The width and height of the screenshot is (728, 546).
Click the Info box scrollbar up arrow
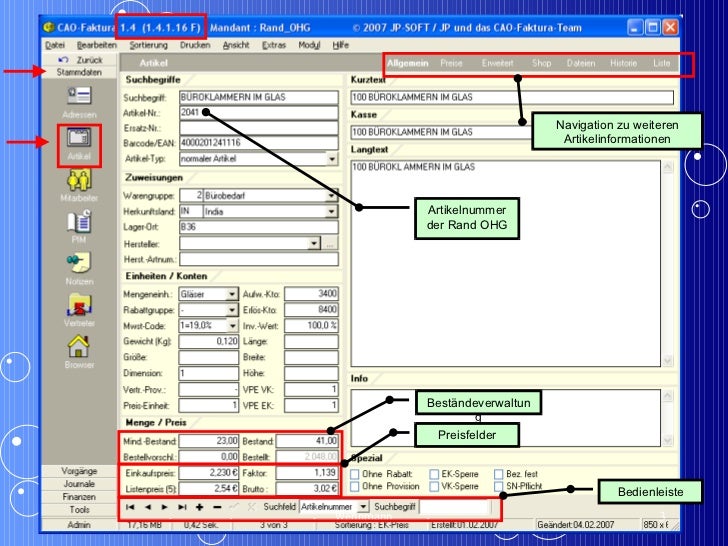coord(668,396)
